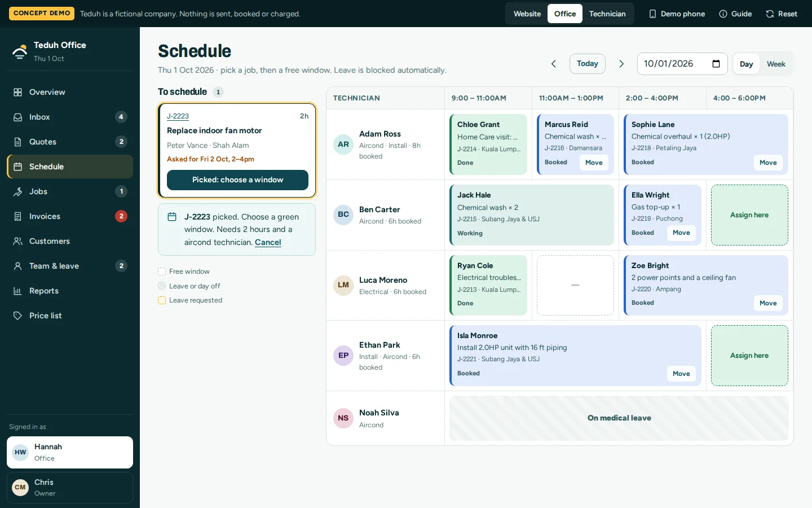Open the date picker calendar icon
The image size is (812, 508).
pyautogui.click(x=716, y=64)
